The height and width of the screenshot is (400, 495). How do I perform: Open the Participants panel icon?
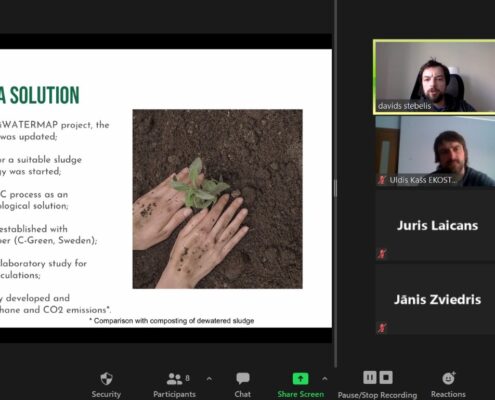[x=174, y=378]
